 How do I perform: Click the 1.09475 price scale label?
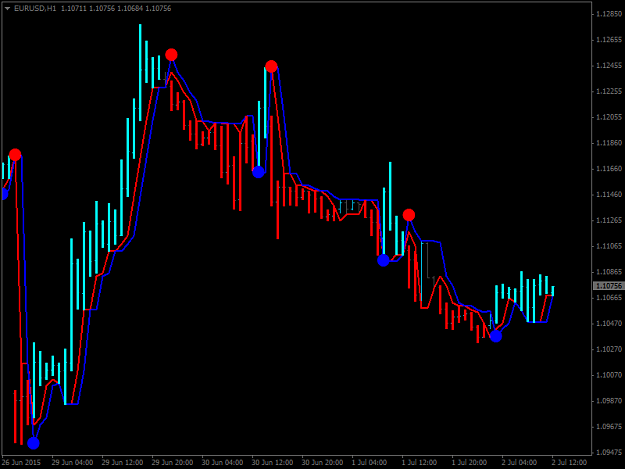[x=609, y=453]
